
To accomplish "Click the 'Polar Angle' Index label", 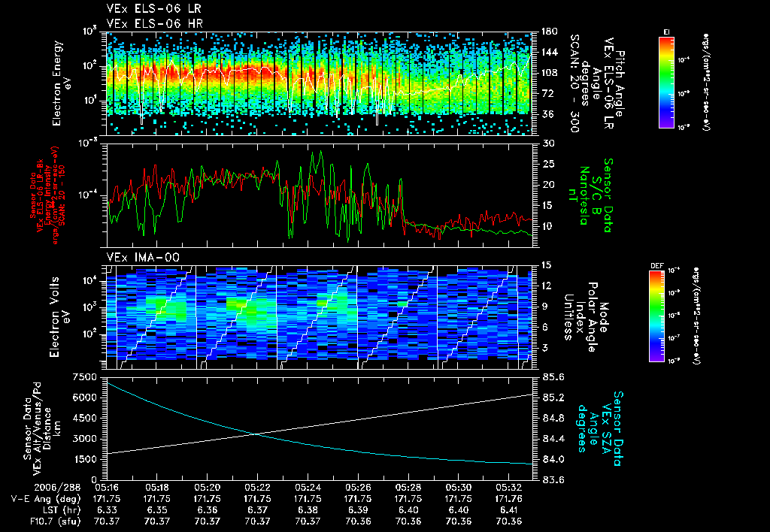I will pyautogui.click(x=592, y=317).
